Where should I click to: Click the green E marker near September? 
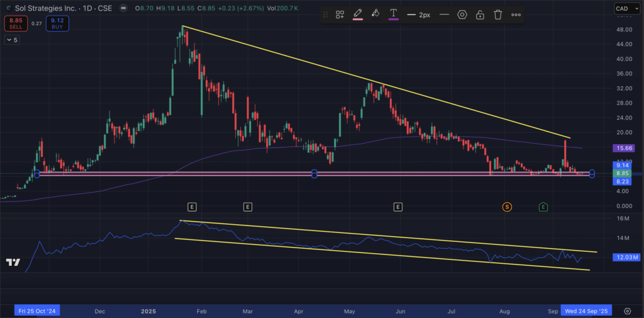click(543, 207)
